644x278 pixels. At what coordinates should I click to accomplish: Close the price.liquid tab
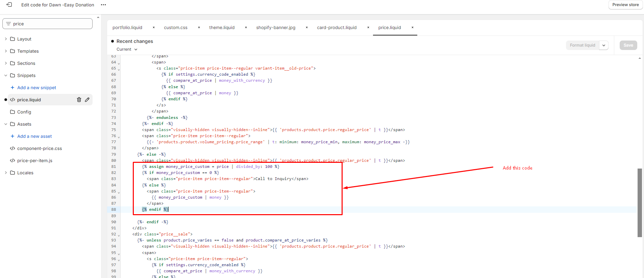point(413,27)
